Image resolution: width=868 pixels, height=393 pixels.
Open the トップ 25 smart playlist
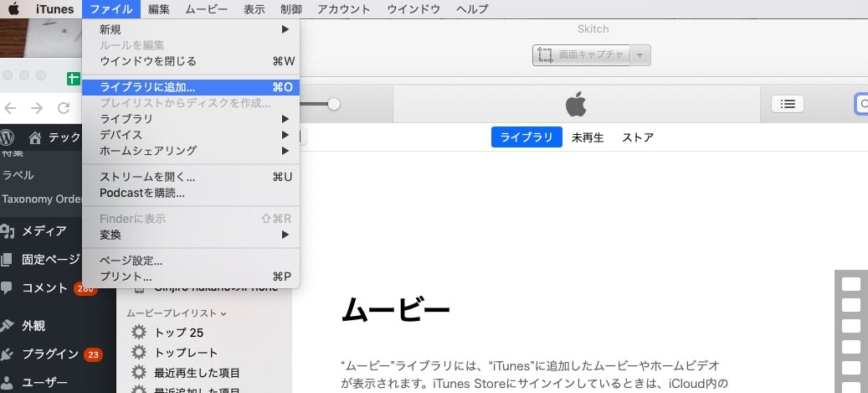[178, 333]
